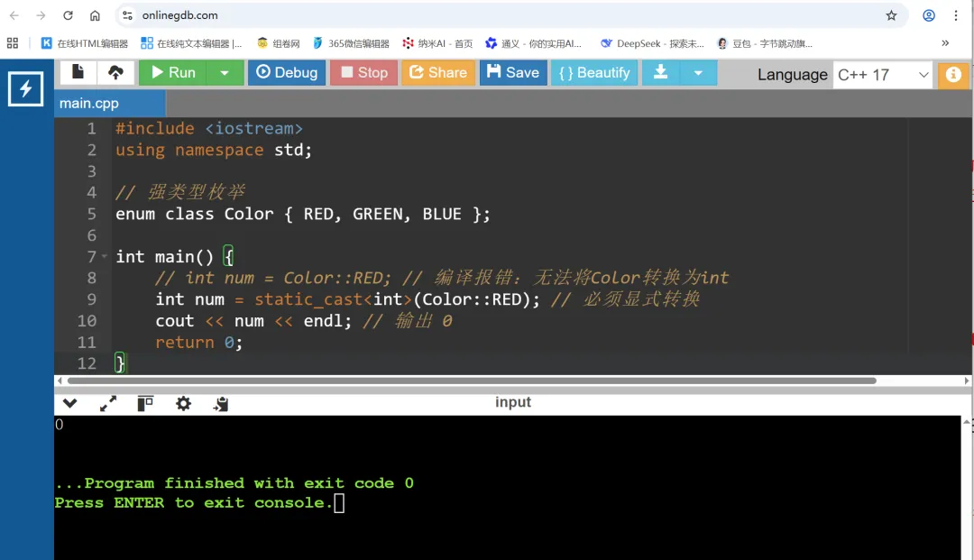Open the console settings gear

click(183, 403)
